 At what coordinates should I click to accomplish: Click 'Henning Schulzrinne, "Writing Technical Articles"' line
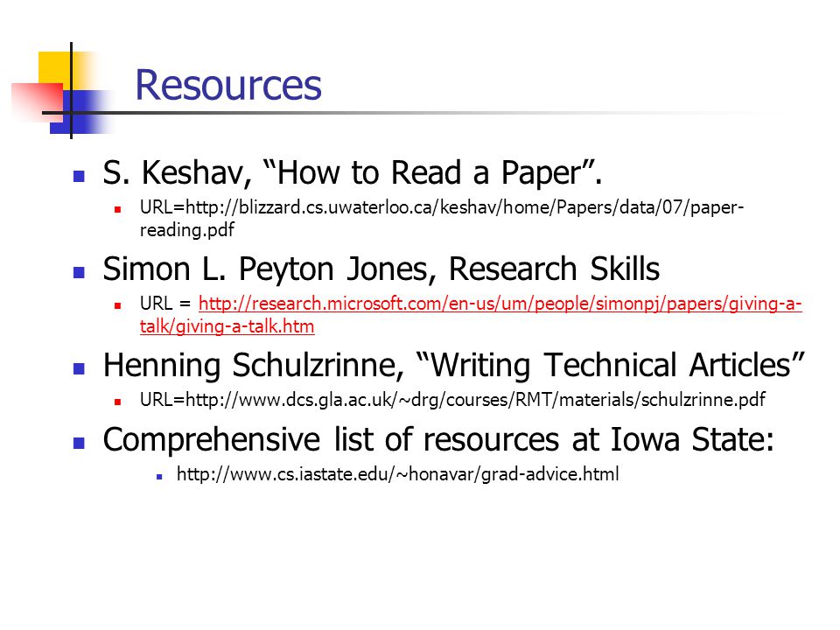coord(454,366)
